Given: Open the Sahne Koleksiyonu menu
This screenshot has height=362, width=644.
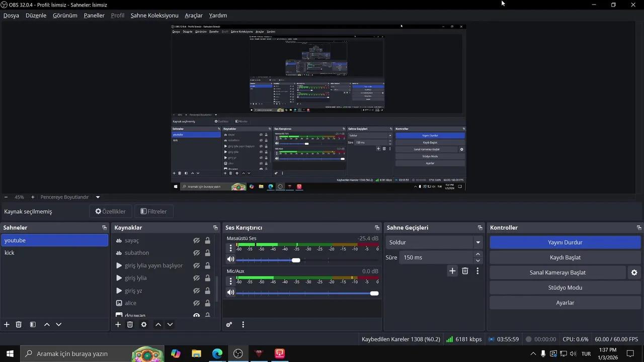Looking at the screenshot, I should pyautogui.click(x=154, y=16).
